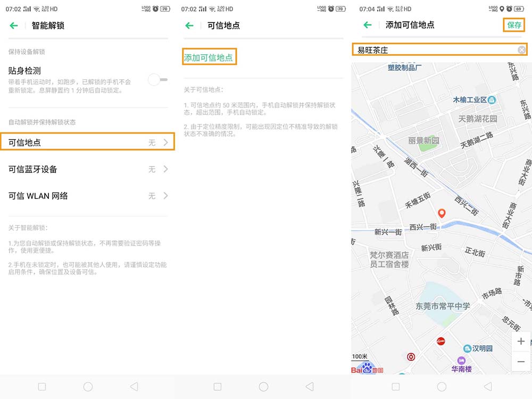
Task: Expand the 可信地点 entry
Action: coord(88,142)
